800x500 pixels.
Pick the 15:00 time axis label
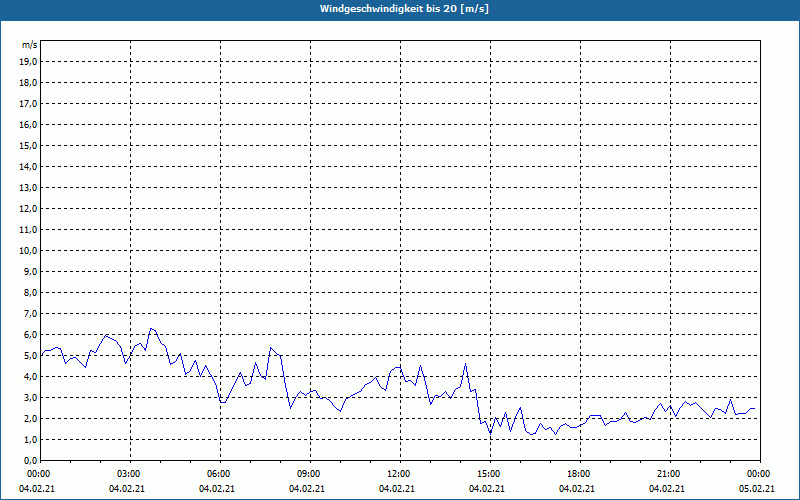click(x=490, y=474)
